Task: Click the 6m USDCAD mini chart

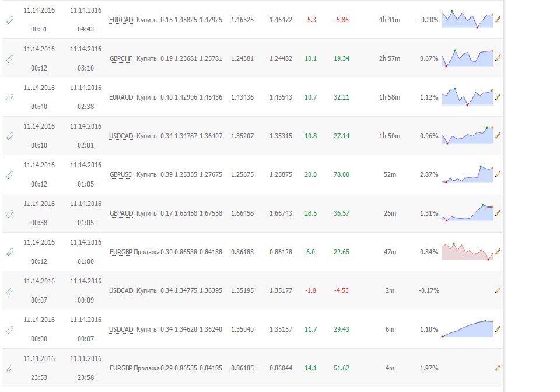Action: pyautogui.click(x=467, y=329)
